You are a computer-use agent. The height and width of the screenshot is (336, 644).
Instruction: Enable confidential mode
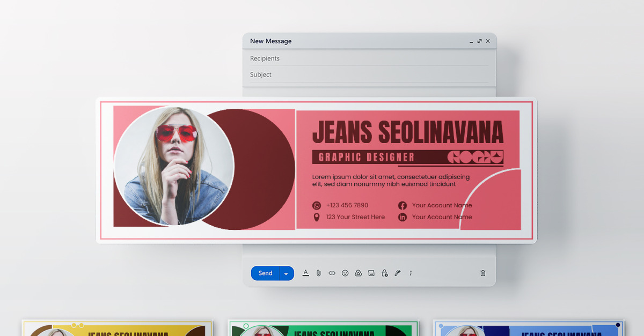(x=384, y=273)
